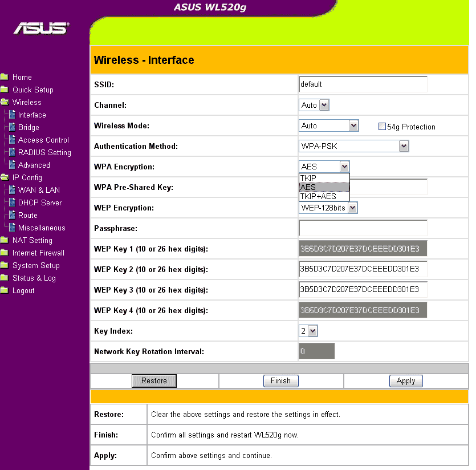Open the Channel dropdown
The width and height of the screenshot is (476, 470).
coord(314,105)
